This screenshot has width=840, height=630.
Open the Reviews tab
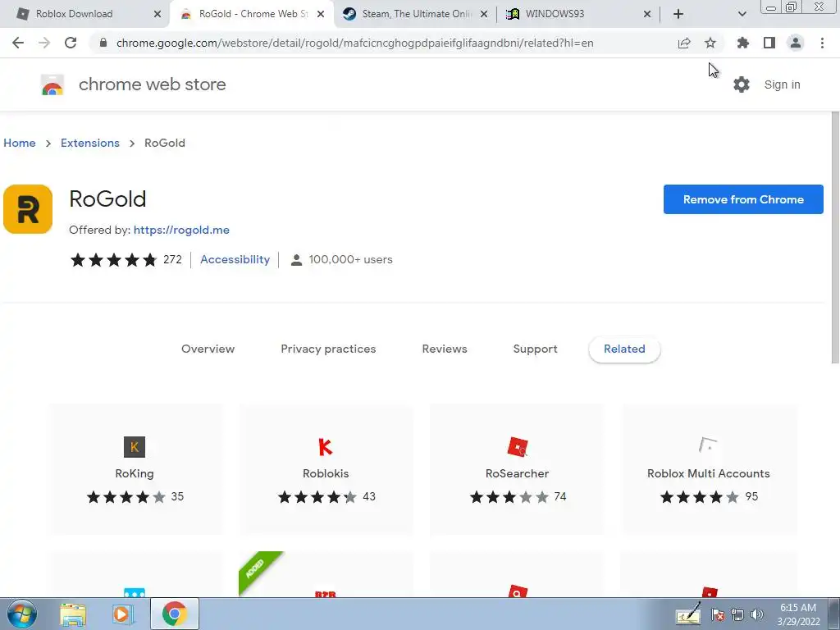(445, 349)
